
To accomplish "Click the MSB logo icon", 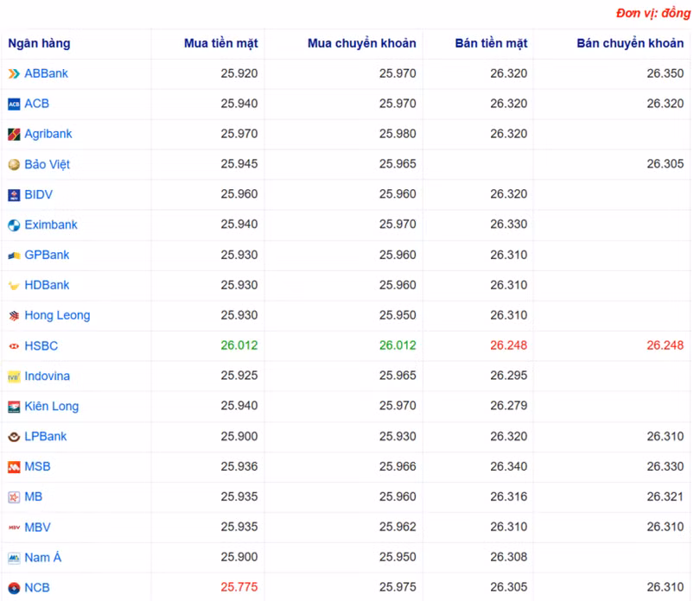I will click(x=13, y=466).
